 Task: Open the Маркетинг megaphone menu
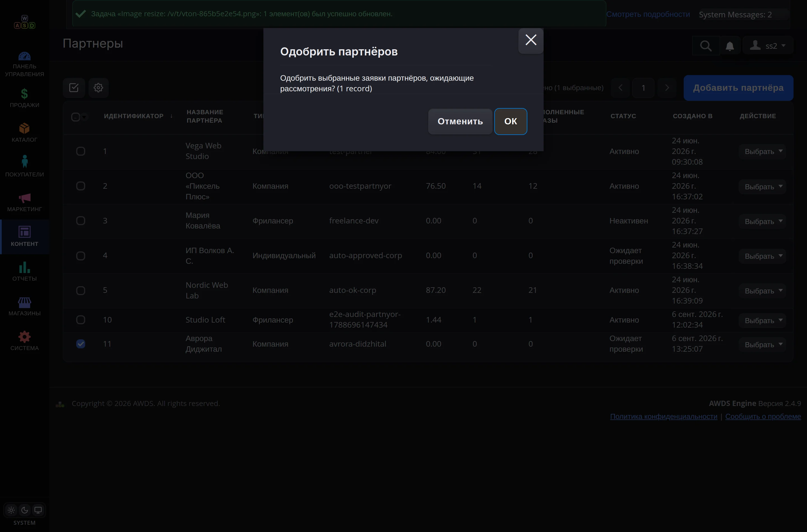pos(24,202)
